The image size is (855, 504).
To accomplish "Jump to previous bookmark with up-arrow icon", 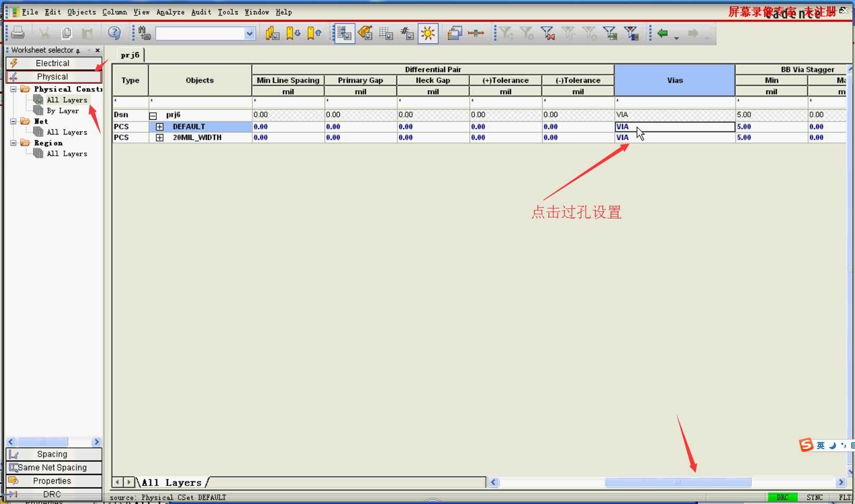I will click(314, 33).
